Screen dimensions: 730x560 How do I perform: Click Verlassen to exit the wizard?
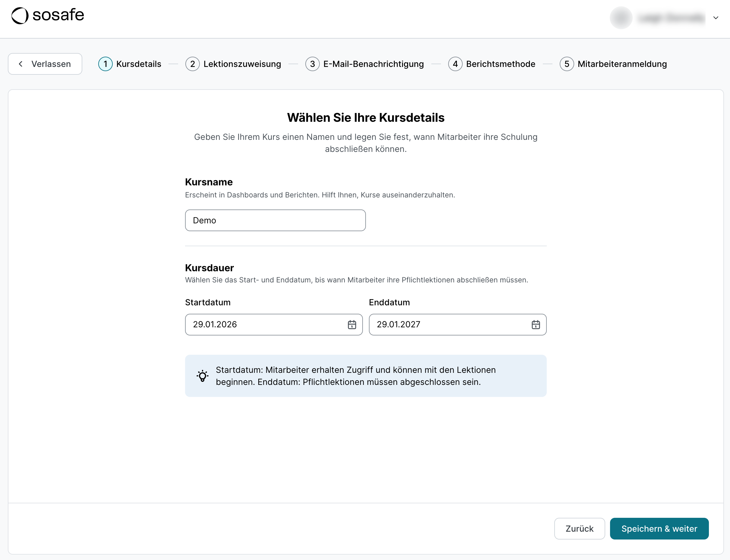point(45,64)
